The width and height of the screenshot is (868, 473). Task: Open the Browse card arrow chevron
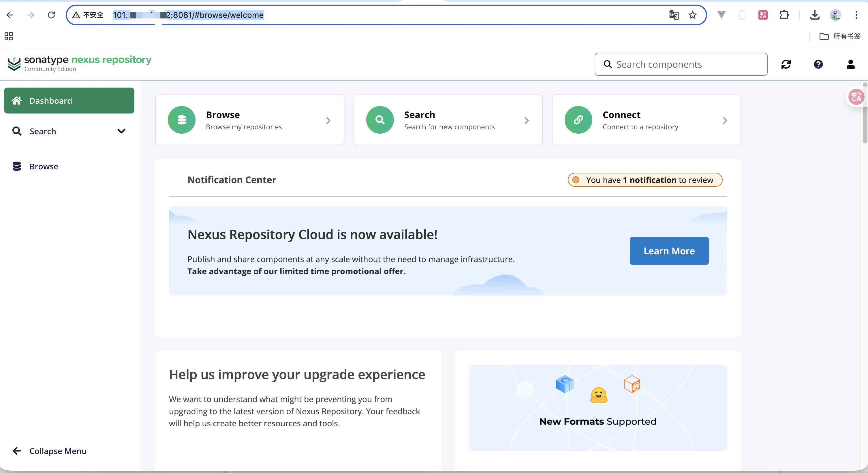(x=328, y=120)
